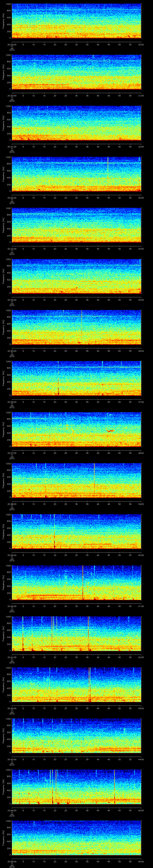Screen dimensions: 153x868
Task: Select the 20:41:00 start time label
Action: tap(12, 657)
